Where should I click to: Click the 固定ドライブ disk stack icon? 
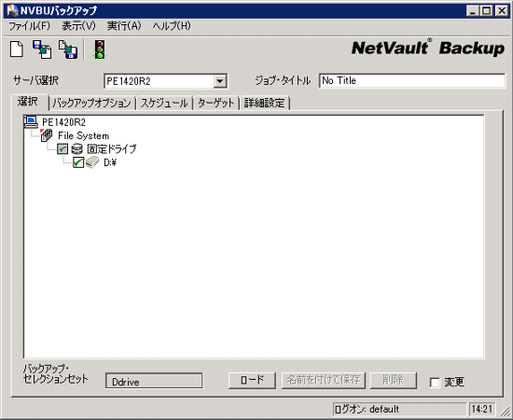76,149
